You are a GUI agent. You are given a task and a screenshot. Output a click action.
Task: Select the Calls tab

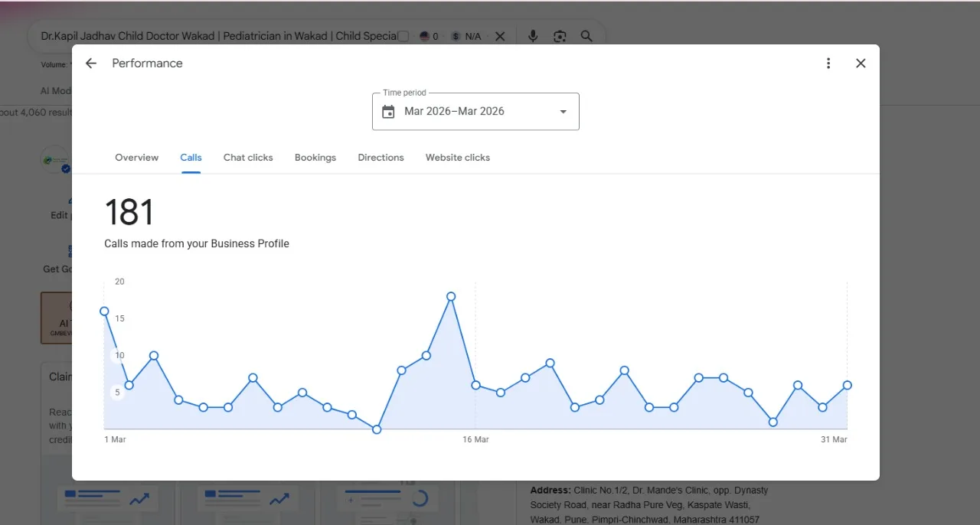(191, 158)
